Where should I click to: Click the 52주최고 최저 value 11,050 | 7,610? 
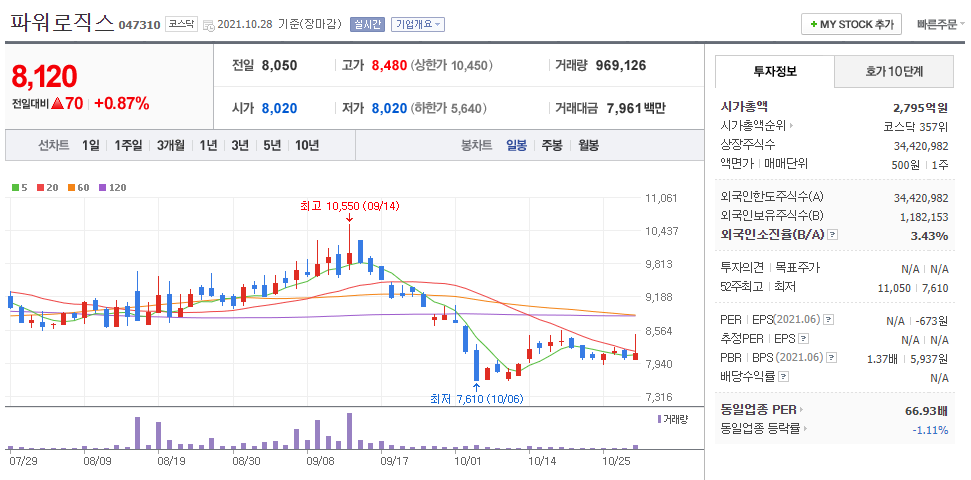(x=913, y=287)
